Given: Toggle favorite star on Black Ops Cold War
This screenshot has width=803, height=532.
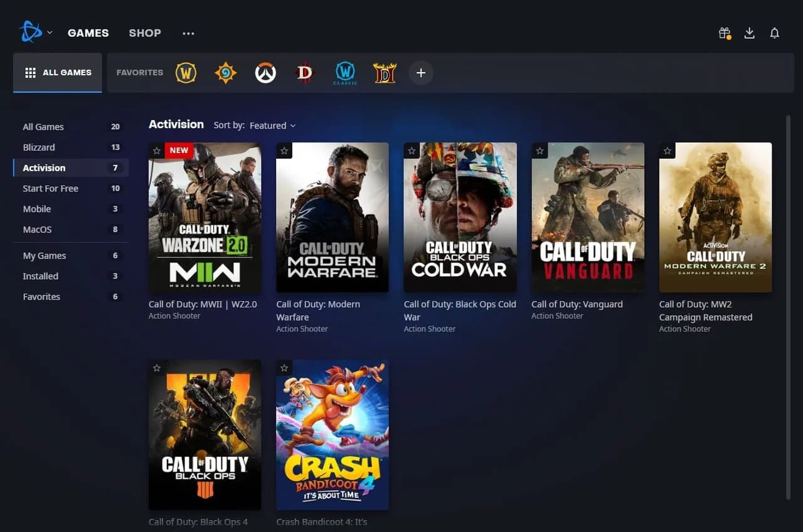Looking at the screenshot, I should pos(412,151).
